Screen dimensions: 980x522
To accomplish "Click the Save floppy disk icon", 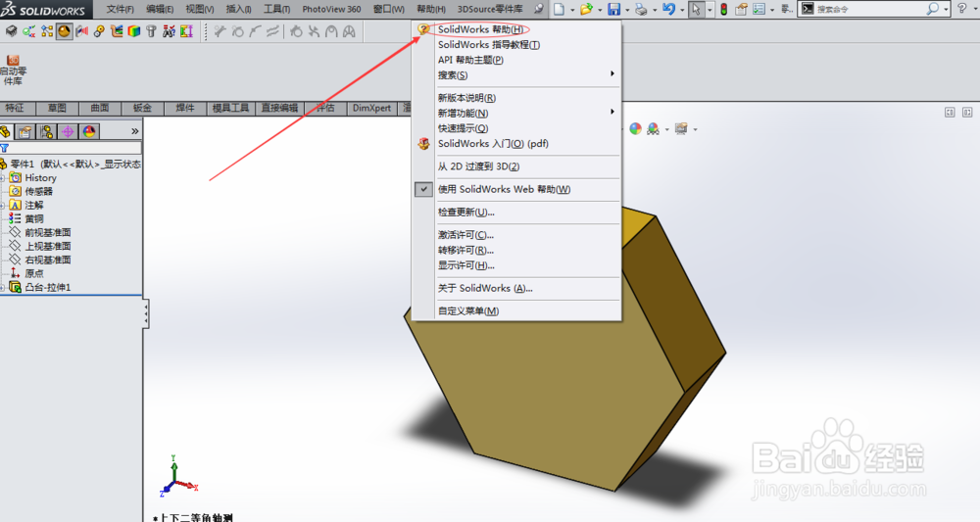I will point(613,9).
